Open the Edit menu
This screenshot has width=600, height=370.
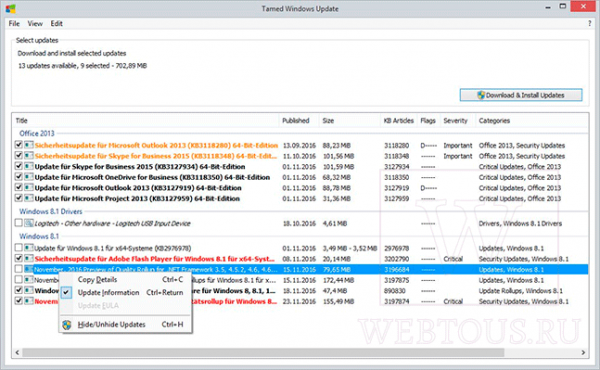(x=56, y=24)
